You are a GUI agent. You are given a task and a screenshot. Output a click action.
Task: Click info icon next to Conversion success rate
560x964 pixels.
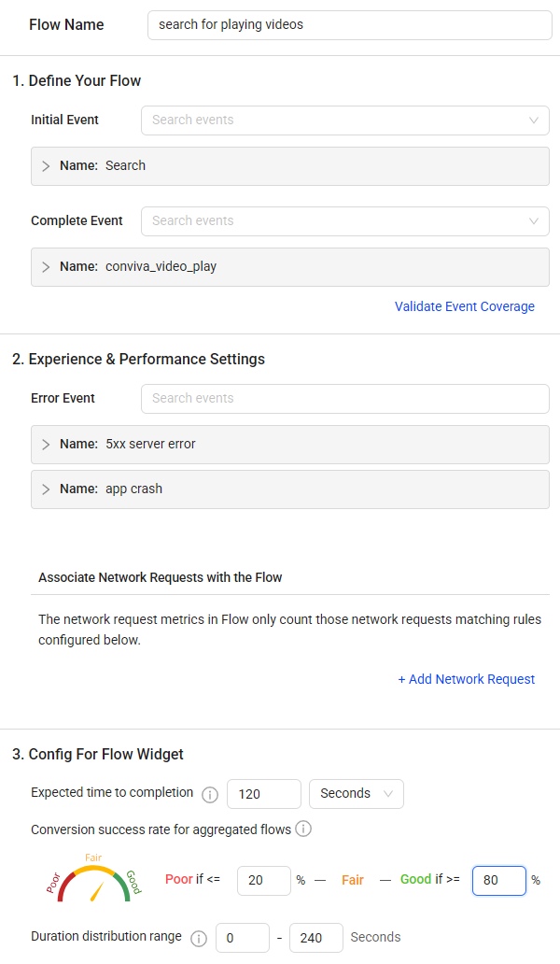303,829
